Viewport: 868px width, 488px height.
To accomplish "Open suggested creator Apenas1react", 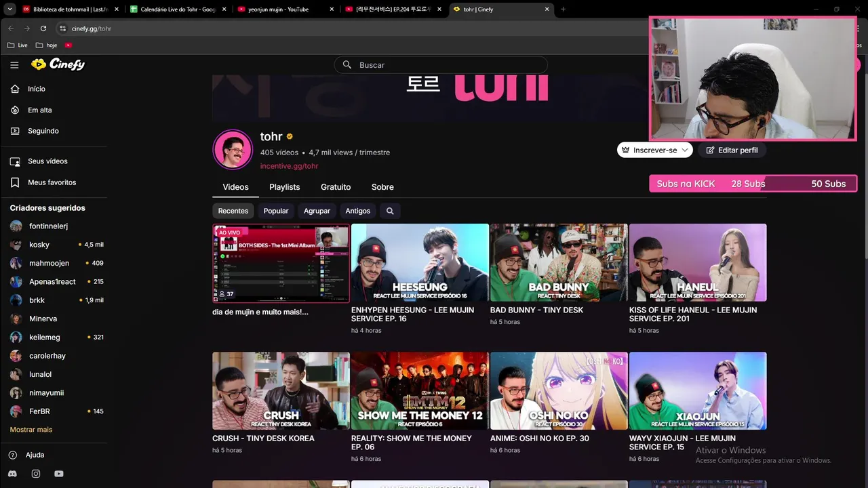I will tap(52, 281).
